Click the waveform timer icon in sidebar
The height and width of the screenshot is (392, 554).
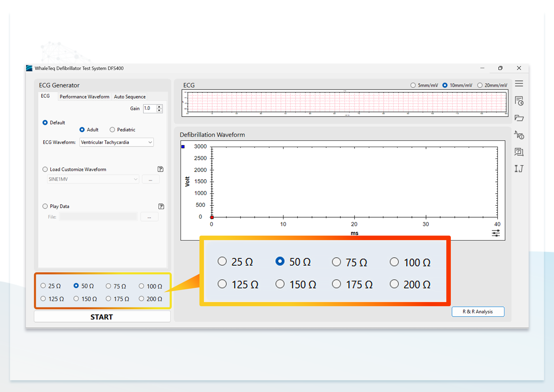click(x=519, y=135)
